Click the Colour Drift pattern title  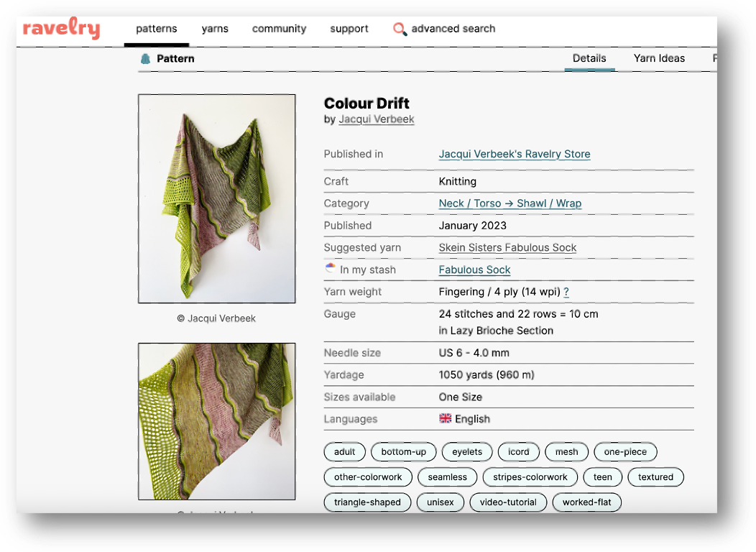click(x=367, y=103)
